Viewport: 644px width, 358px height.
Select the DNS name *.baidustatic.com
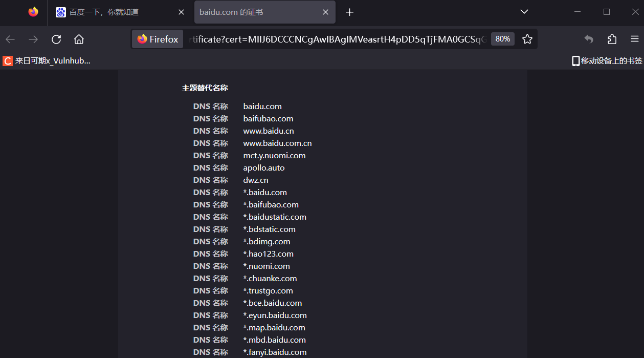click(275, 217)
